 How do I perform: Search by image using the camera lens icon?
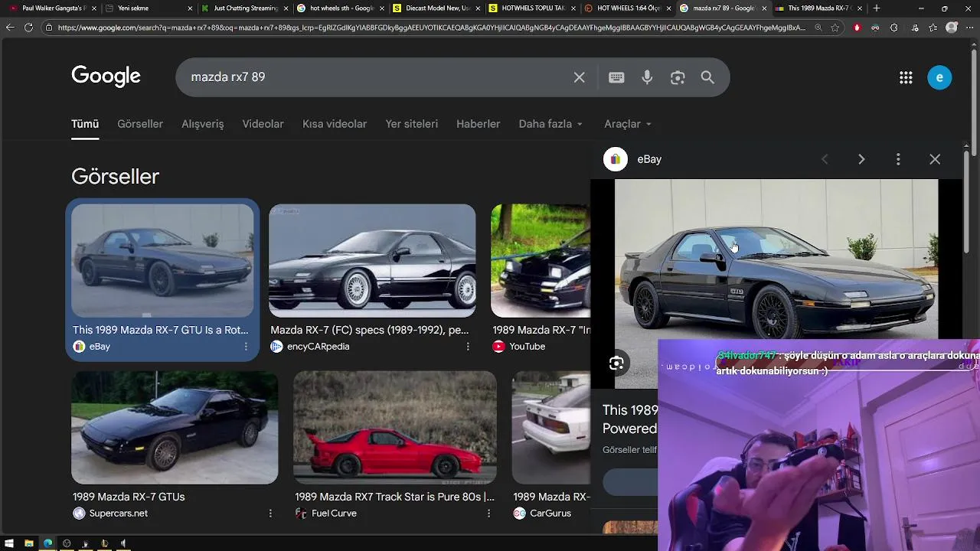click(x=678, y=77)
